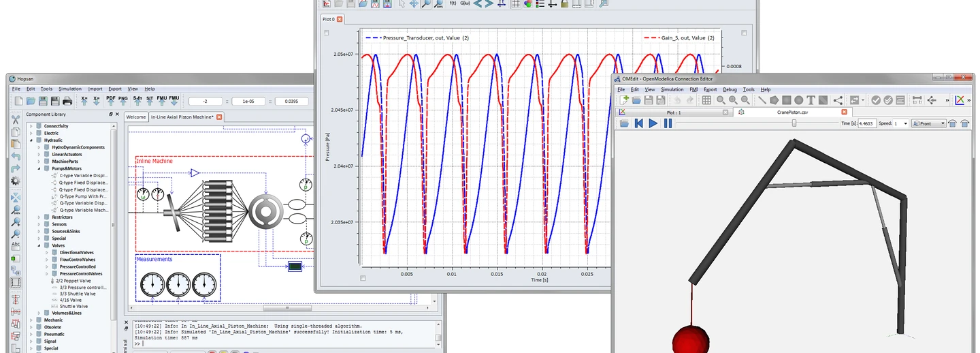Click the Undo arrow in Hopsan sidebar

[16, 156]
